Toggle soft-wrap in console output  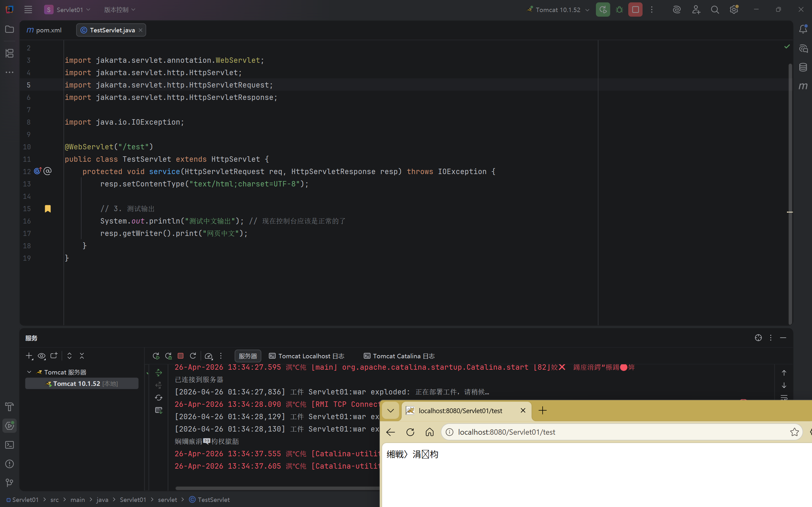784,398
